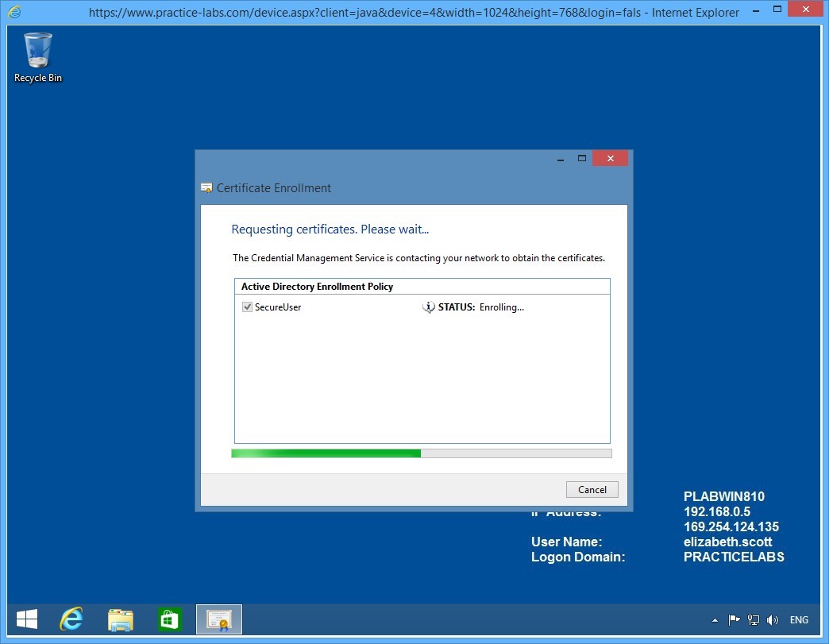Click the certificate icon in the dialog title bar

[206, 188]
